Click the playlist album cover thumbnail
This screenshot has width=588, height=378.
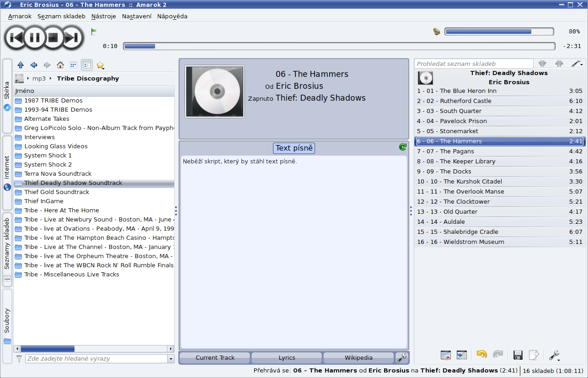tap(425, 78)
